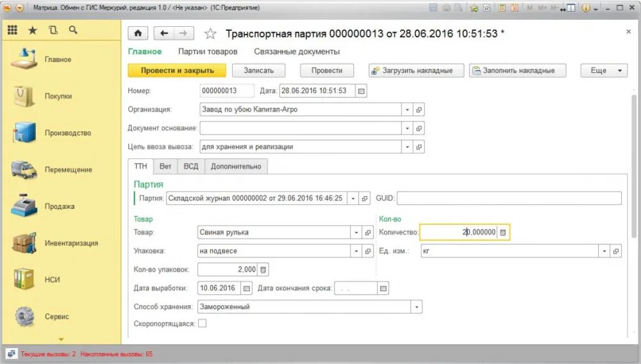Viewport: 641px width, 364px height.
Task: Switch to Дополнительно tab
Action: (x=236, y=166)
